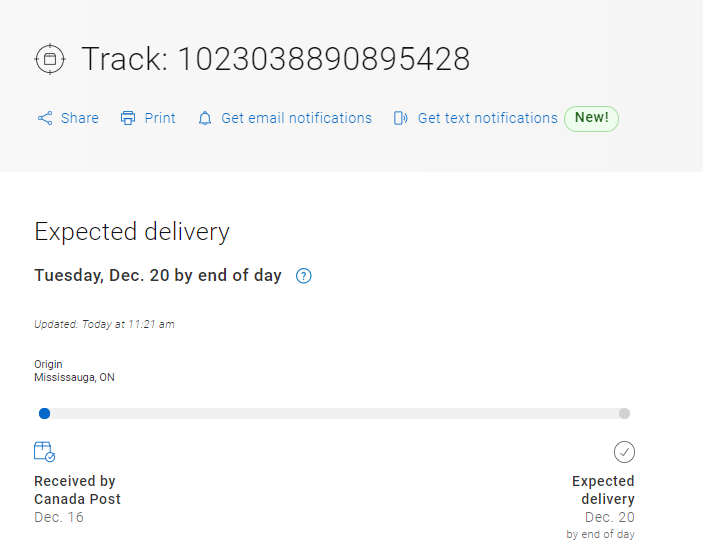Screen dimensions: 703x559
Task: Click the delivery progress bar track
Action: (x=334, y=413)
